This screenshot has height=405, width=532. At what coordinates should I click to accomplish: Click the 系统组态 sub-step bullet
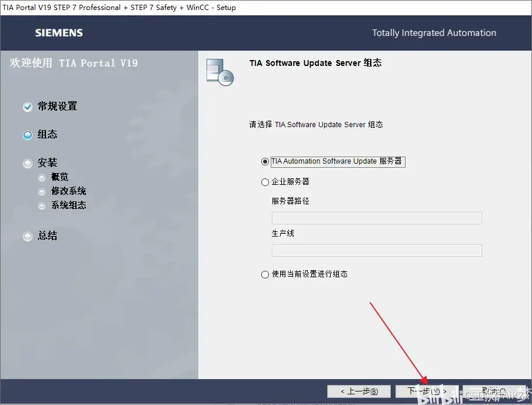point(42,205)
